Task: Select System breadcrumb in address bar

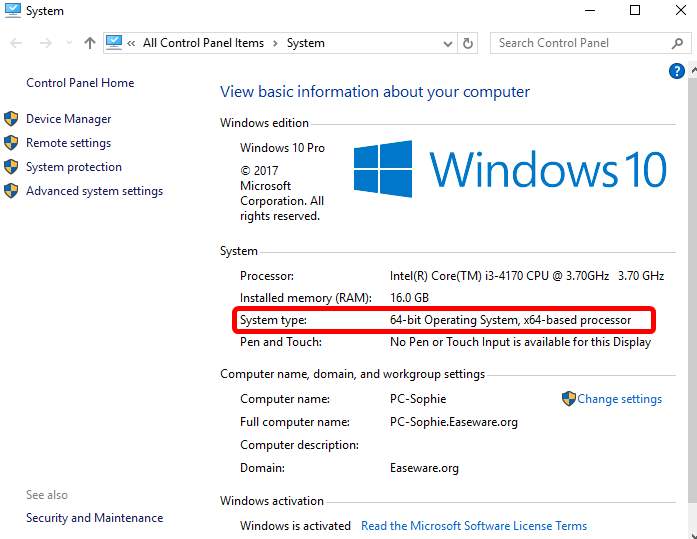Action: click(x=305, y=43)
